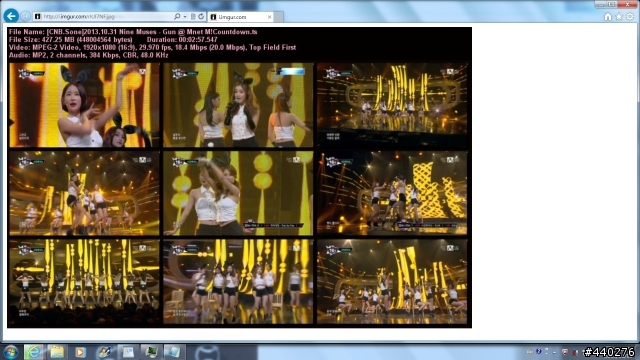Viewport: 640px width, 360px height.
Task: Click the top-middle thumbnail of singer with microphone
Action: [238, 105]
